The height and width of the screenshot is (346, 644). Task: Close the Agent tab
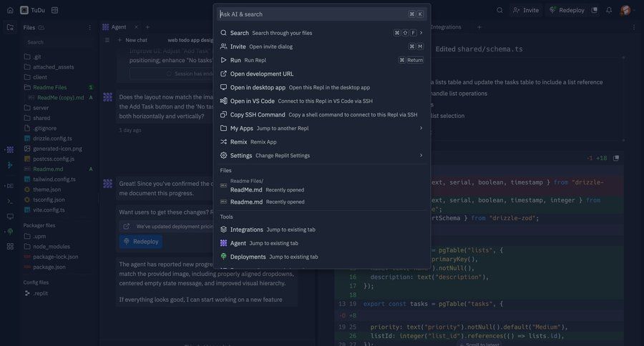[136, 27]
